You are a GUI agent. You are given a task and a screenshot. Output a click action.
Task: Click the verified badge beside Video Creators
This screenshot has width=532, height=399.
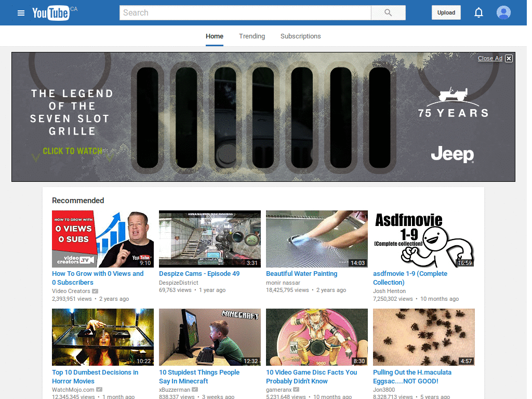(95, 291)
